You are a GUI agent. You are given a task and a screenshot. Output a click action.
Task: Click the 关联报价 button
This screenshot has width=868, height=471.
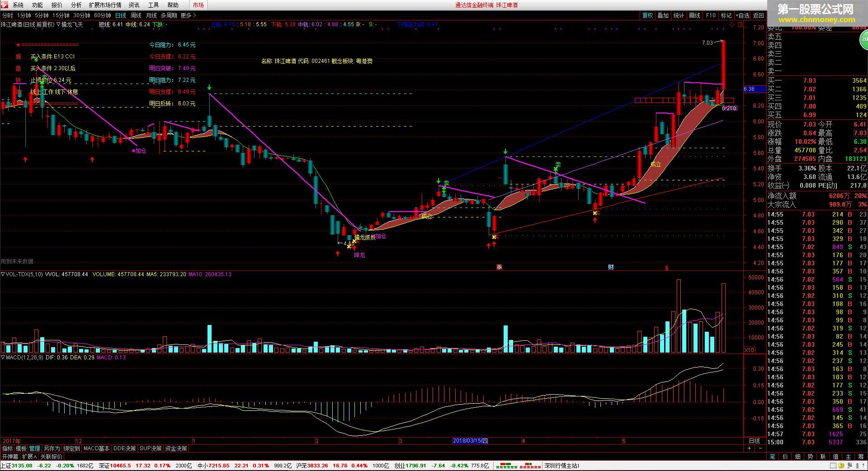coord(51,457)
